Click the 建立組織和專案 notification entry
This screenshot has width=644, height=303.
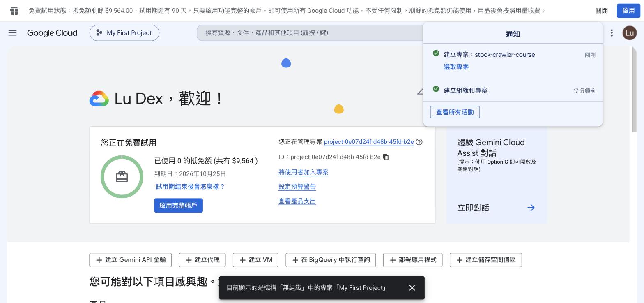pyautogui.click(x=465, y=90)
